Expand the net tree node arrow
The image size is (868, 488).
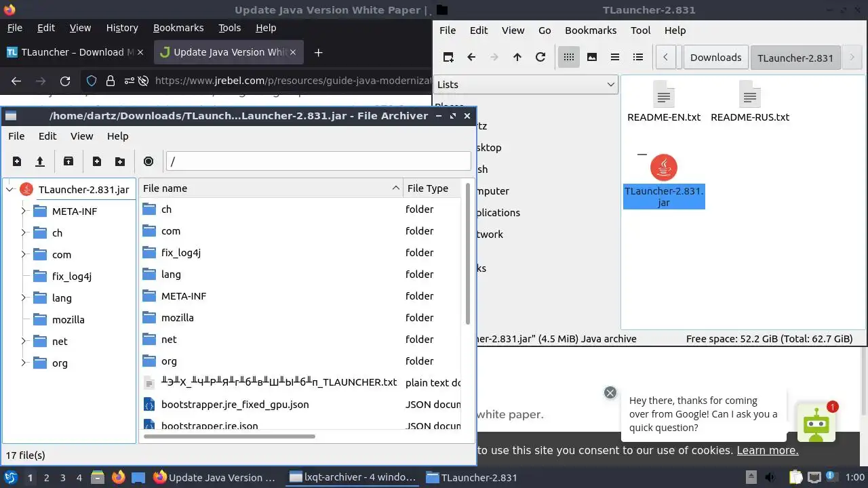(23, 342)
